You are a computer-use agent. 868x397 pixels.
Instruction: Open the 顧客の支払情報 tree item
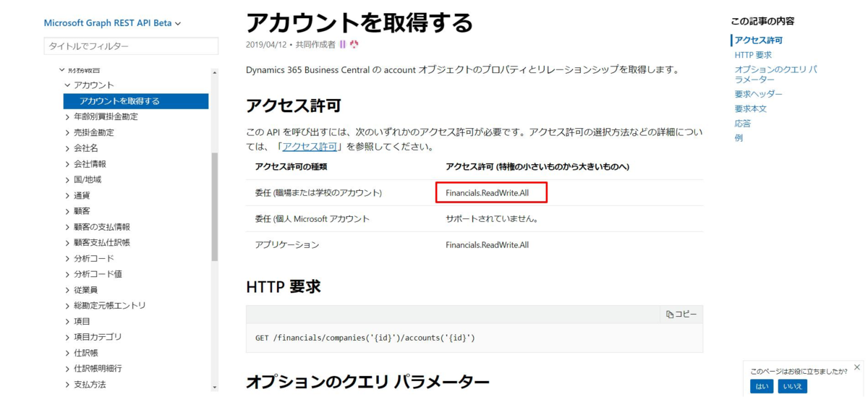click(101, 227)
